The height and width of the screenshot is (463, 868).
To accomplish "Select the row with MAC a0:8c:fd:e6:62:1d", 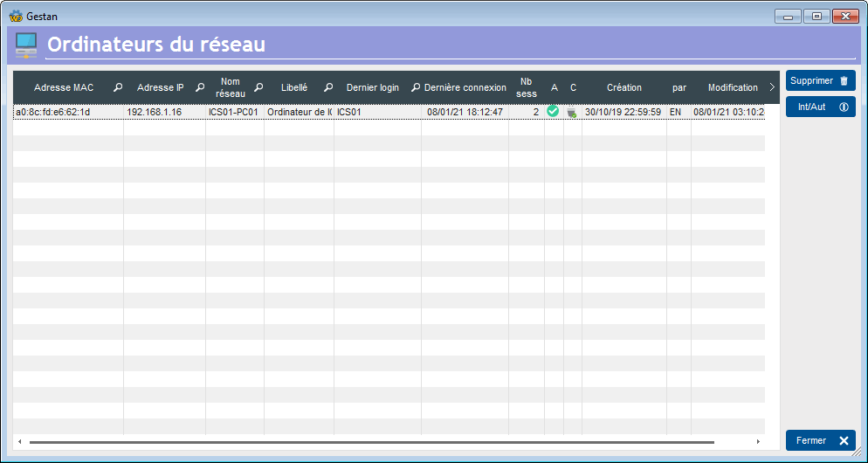I will (x=52, y=113).
